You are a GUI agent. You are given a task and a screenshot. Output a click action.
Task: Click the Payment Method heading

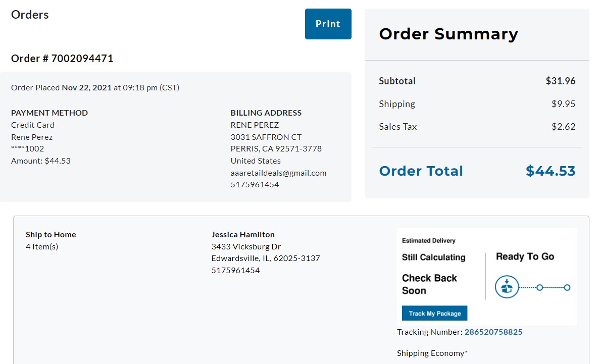point(49,113)
